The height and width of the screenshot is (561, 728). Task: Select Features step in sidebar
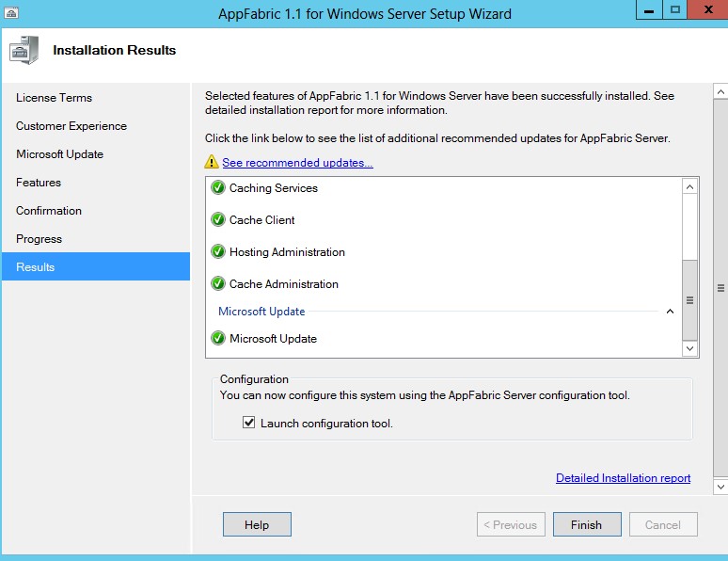[x=96, y=183]
